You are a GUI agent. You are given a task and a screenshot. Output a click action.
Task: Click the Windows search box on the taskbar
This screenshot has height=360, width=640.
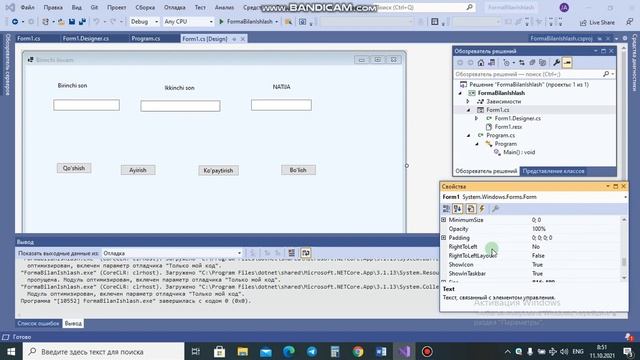[104, 351]
